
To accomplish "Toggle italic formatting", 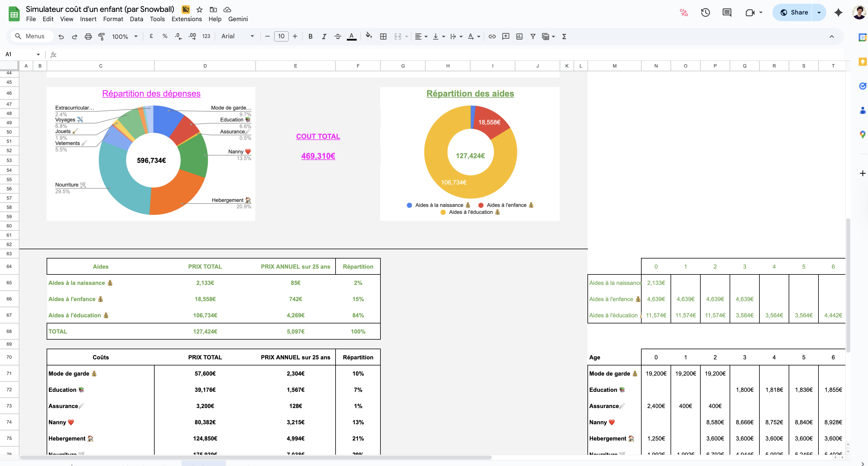I will click(324, 37).
